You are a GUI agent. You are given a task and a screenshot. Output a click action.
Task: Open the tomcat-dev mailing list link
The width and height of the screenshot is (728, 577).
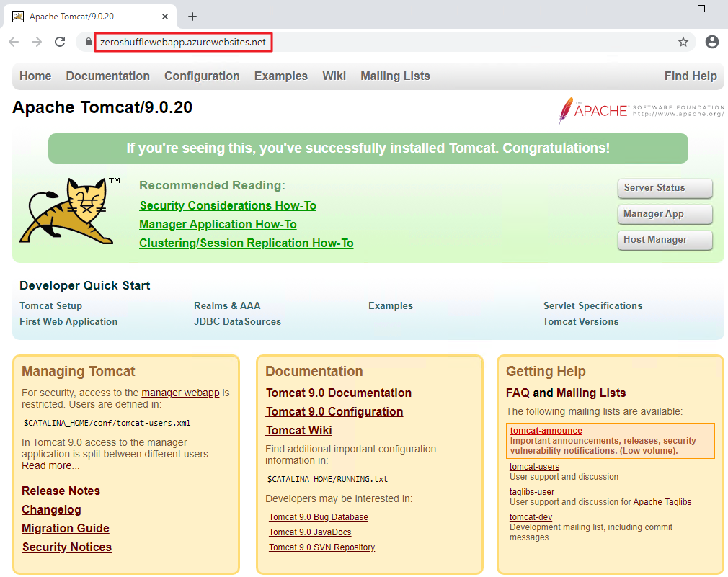(531, 517)
